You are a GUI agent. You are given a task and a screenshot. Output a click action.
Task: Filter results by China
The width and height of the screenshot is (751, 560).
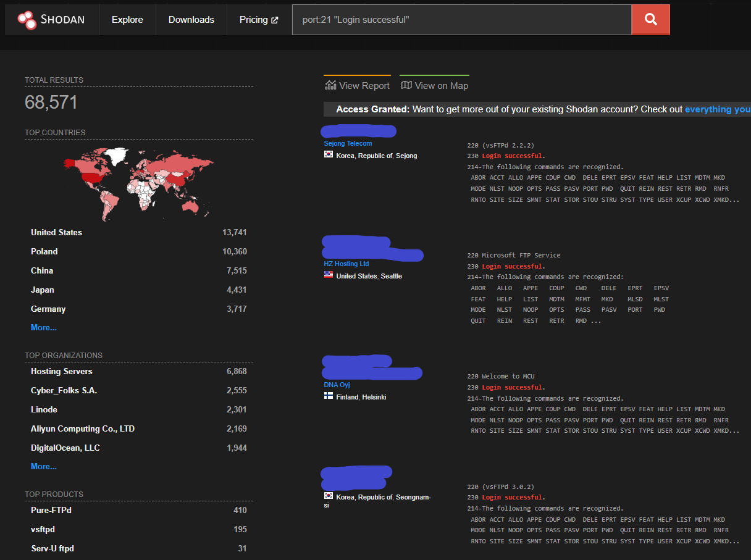click(42, 270)
